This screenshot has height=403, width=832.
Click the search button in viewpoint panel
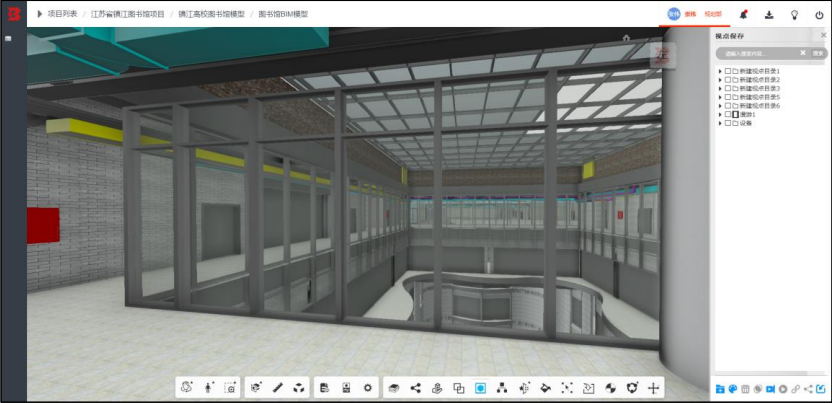tap(818, 53)
